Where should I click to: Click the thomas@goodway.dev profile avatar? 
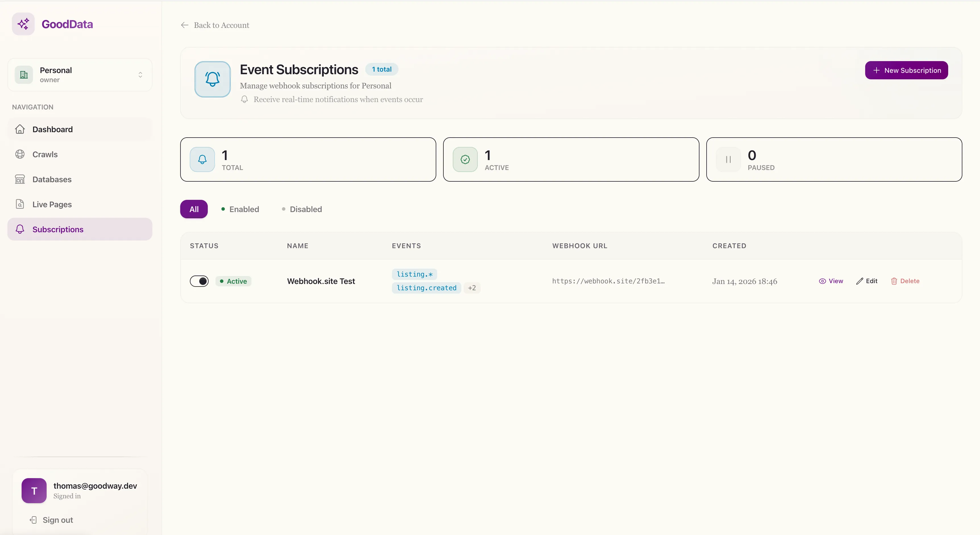34,490
